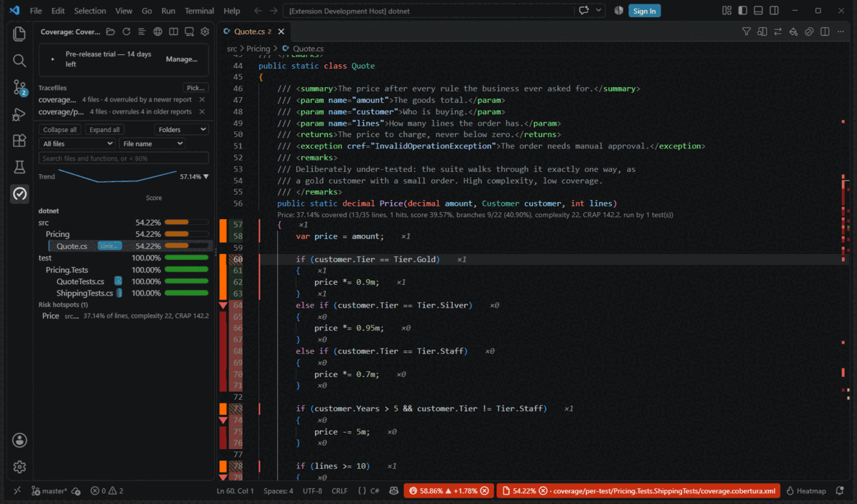The width and height of the screenshot is (857, 504).
Task: Open the Explorer view in activity bar
Action: [19, 34]
